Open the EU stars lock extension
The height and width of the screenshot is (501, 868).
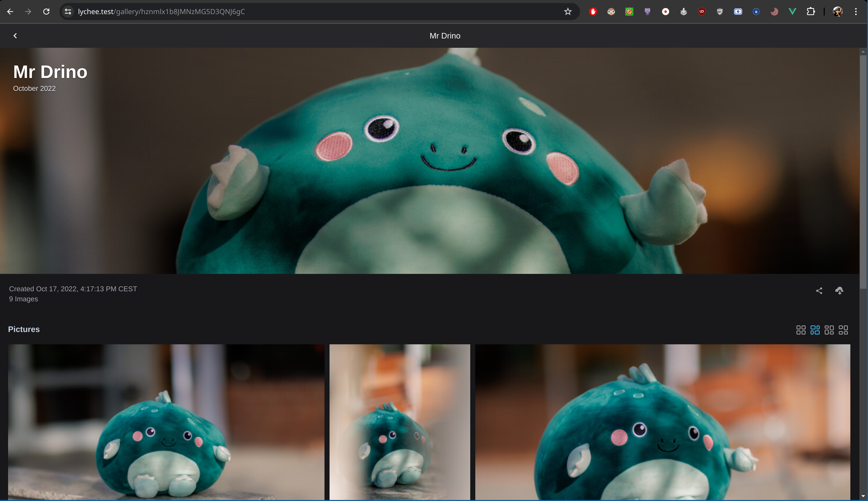[756, 12]
